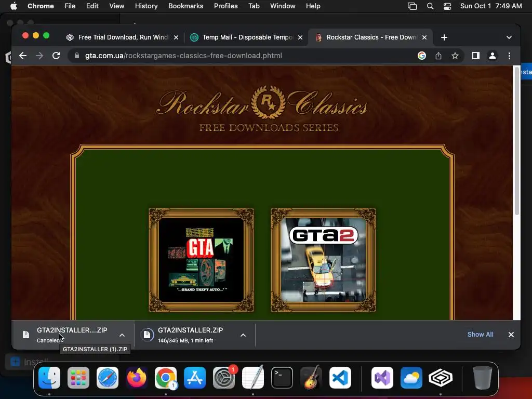Close the Free Trial Download tab
This screenshot has height=399, width=532.
click(176, 37)
